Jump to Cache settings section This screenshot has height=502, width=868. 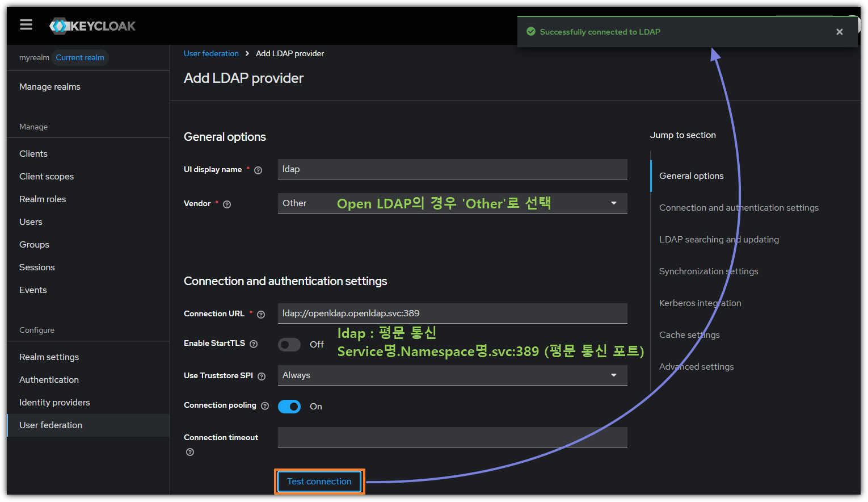click(689, 335)
